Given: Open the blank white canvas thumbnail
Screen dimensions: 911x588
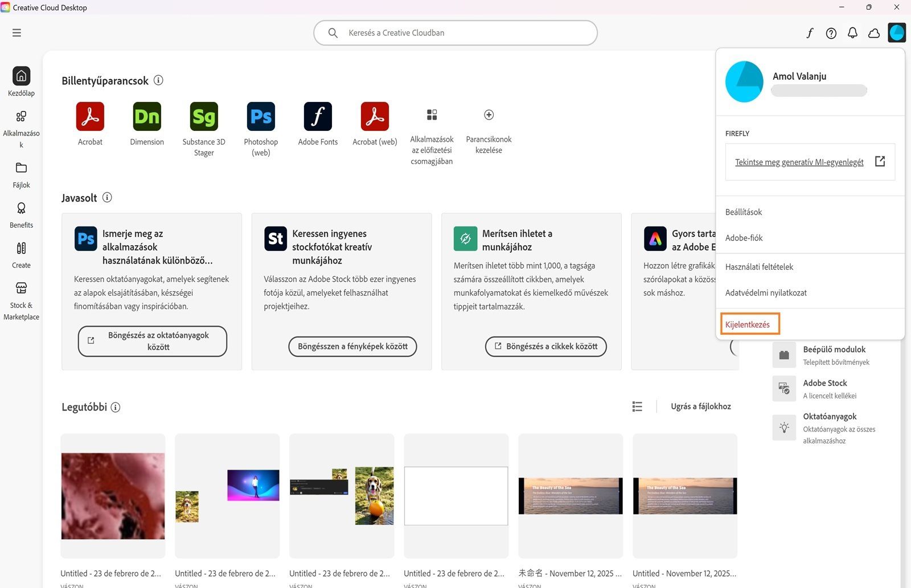Looking at the screenshot, I should (x=456, y=496).
